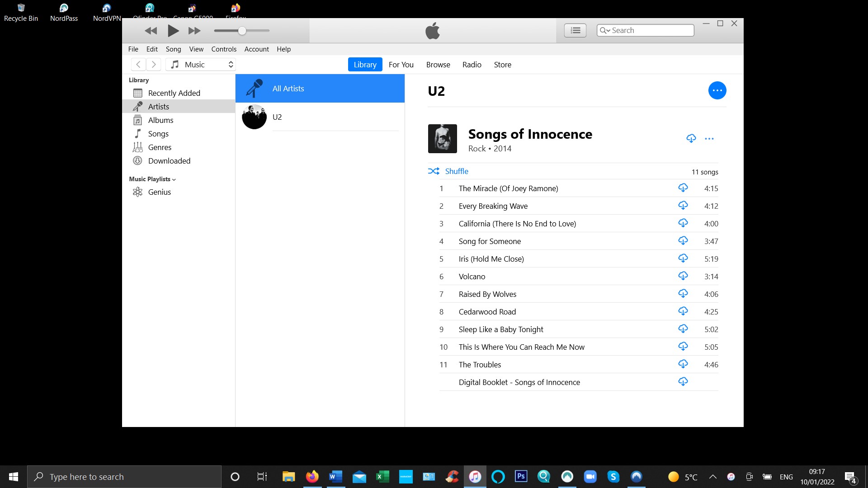Image resolution: width=868 pixels, height=488 pixels.
Task: Open the Controls menu
Action: pos(224,49)
